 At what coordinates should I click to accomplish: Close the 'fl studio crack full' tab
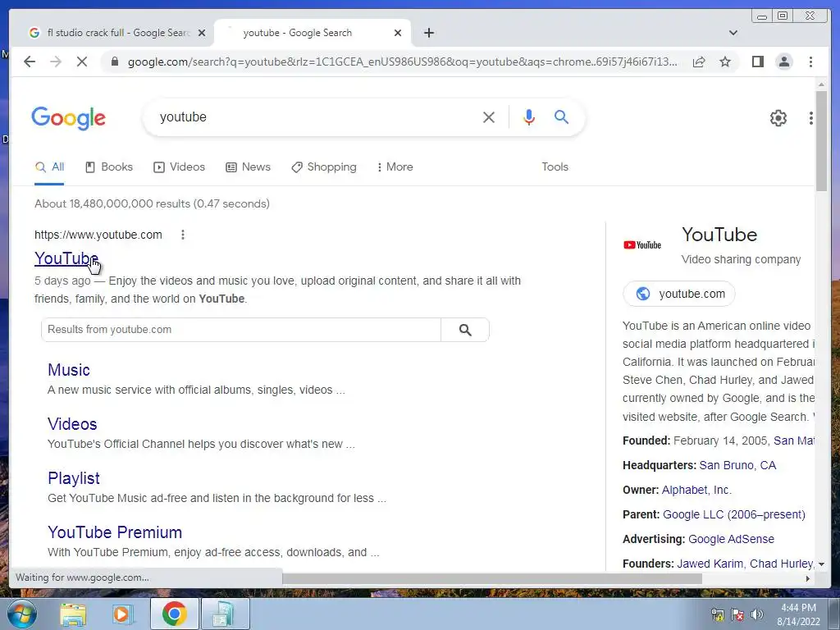[202, 33]
